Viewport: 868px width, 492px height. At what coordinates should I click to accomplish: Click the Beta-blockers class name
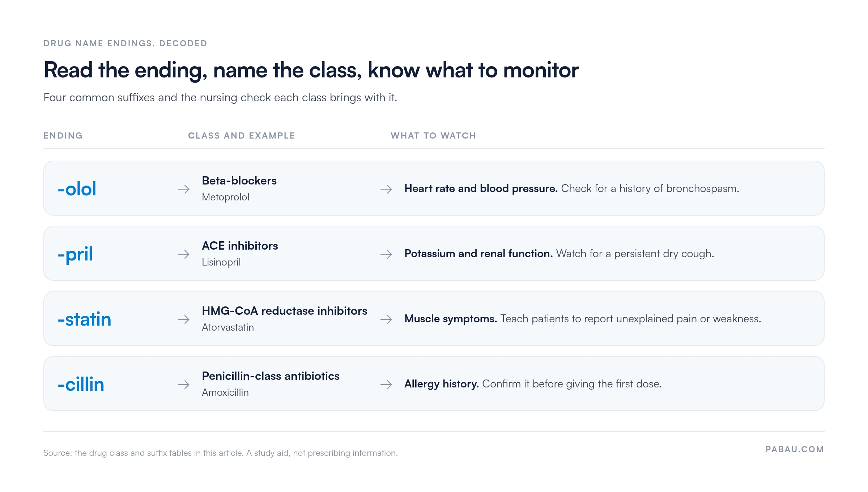pyautogui.click(x=239, y=181)
